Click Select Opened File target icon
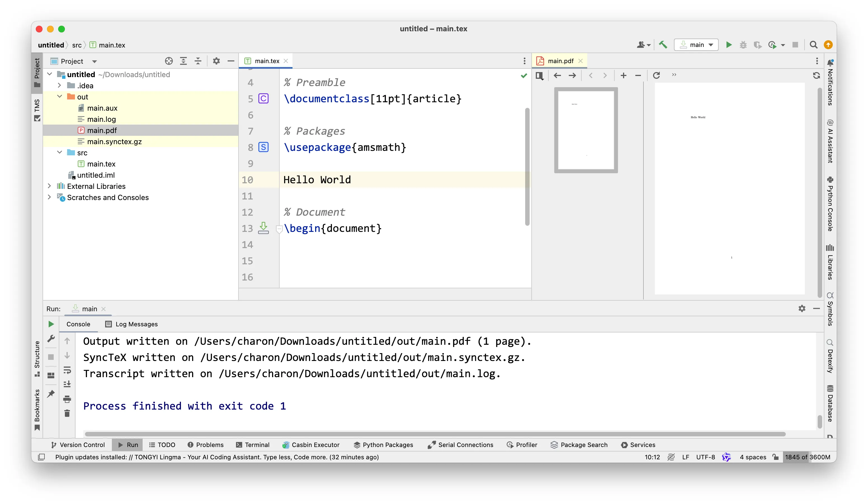The width and height of the screenshot is (868, 504). click(x=169, y=61)
